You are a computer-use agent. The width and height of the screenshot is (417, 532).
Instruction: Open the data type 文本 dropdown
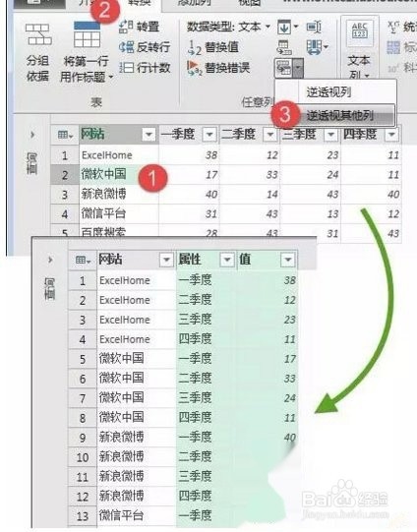(x=268, y=27)
